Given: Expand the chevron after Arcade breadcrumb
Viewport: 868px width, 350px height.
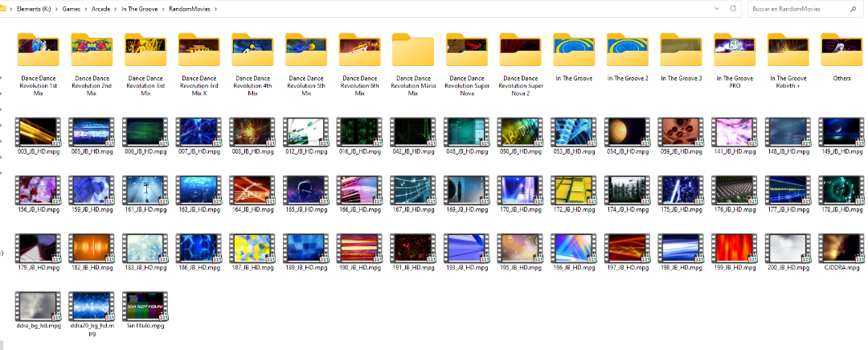Looking at the screenshot, I should pyautogui.click(x=117, y=9).
